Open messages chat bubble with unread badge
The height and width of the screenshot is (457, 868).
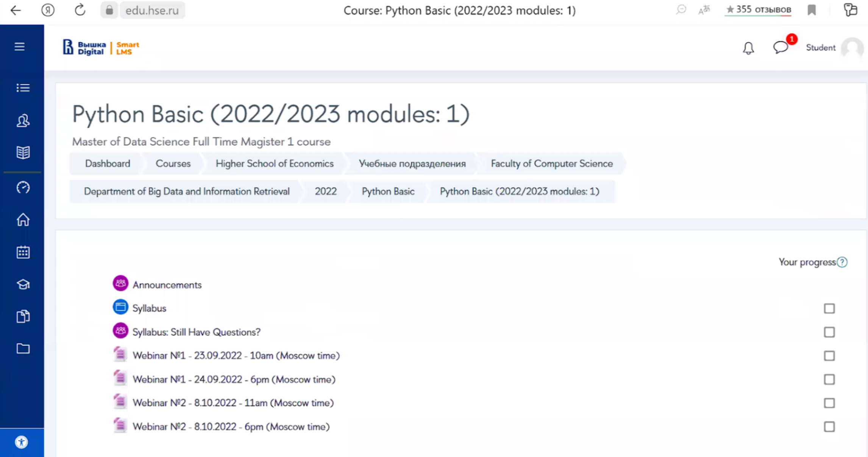click(781, 48)
